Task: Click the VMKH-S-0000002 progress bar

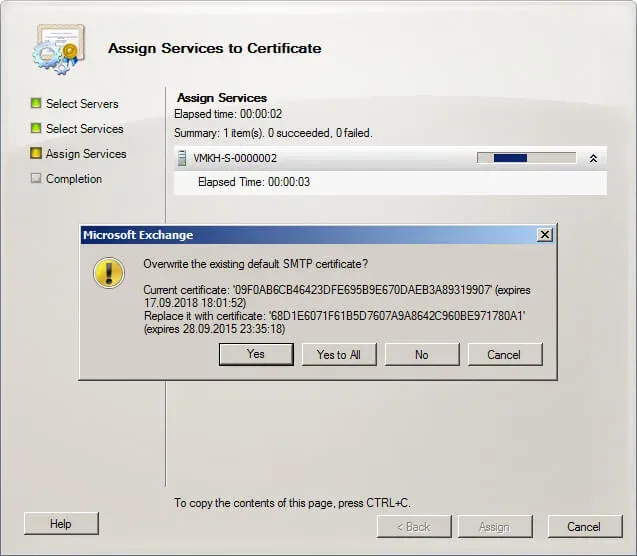Action: pyautogui.click(x=526, y=158)
